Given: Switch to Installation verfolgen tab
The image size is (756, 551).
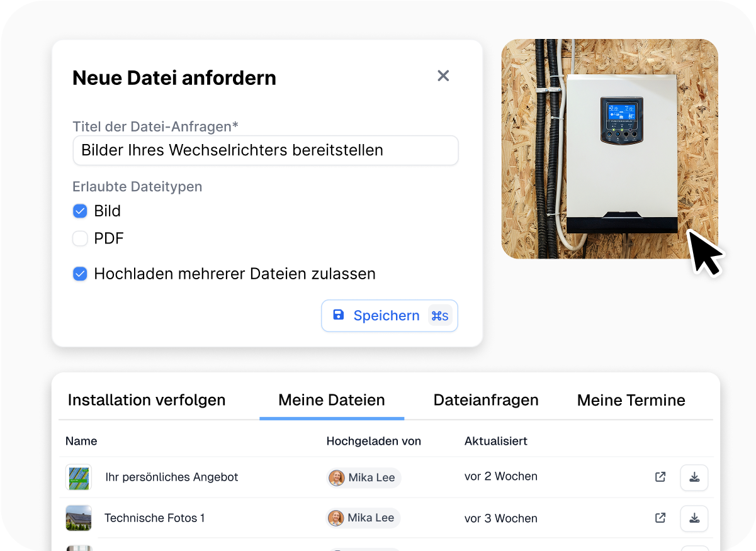Looking at the screenshot, I should [147, 400].
